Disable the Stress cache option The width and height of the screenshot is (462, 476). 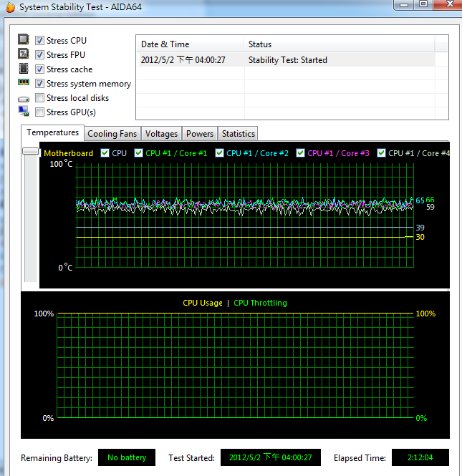(39, 69)
